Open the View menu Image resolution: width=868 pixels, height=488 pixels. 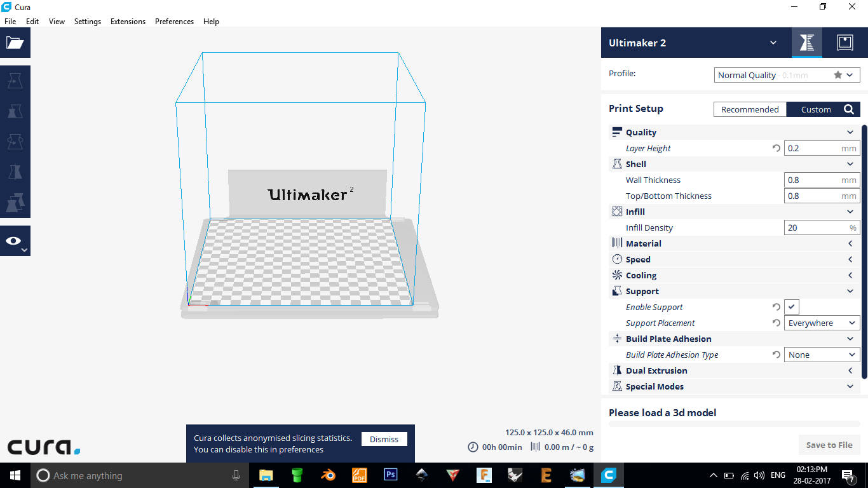tap(57, 21)
